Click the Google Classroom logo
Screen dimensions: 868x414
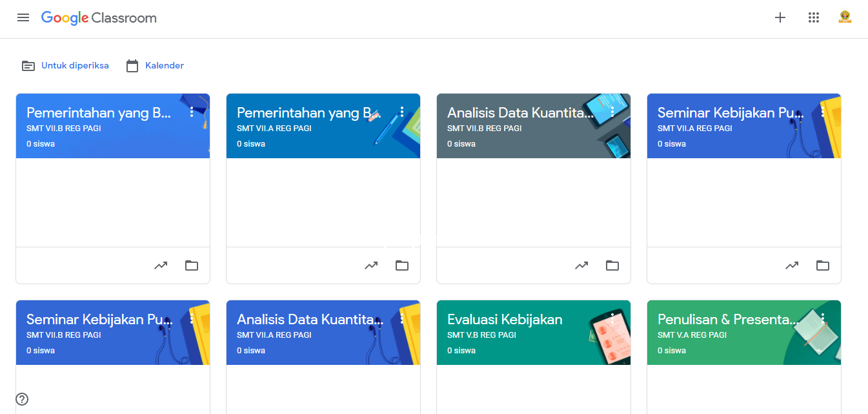(99, 18)
